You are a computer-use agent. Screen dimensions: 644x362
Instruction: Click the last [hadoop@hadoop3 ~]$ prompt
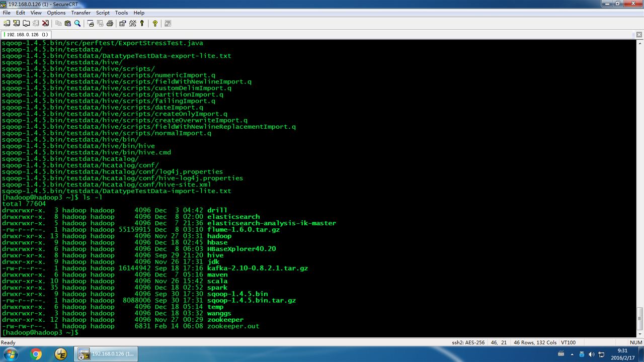40,333
